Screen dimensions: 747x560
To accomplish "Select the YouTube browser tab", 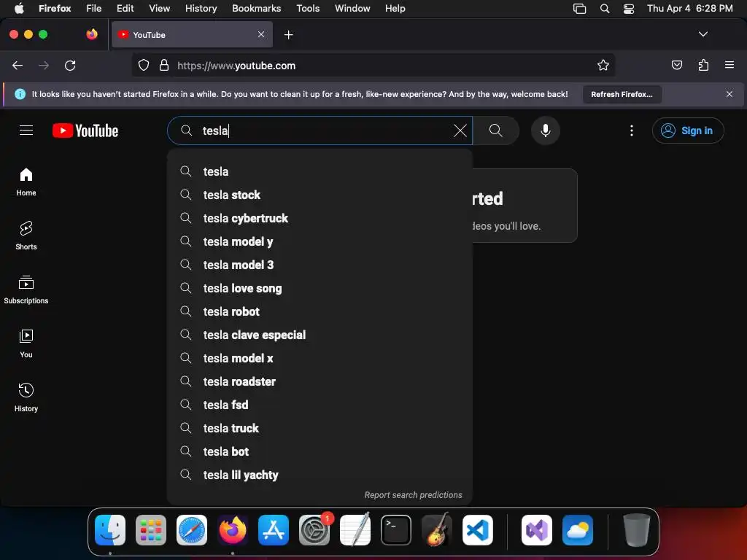I will 192,34.
